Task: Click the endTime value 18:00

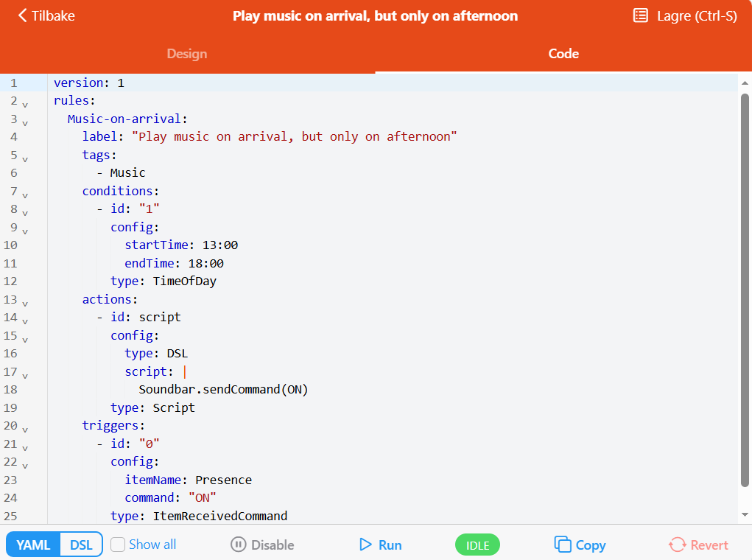Action: (205, 264)
